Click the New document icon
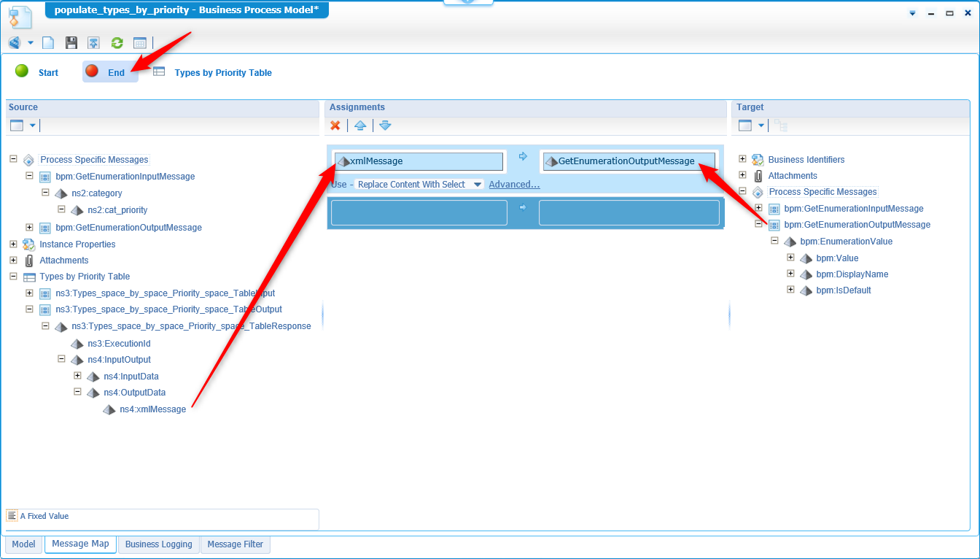 [x=48, y=43]
